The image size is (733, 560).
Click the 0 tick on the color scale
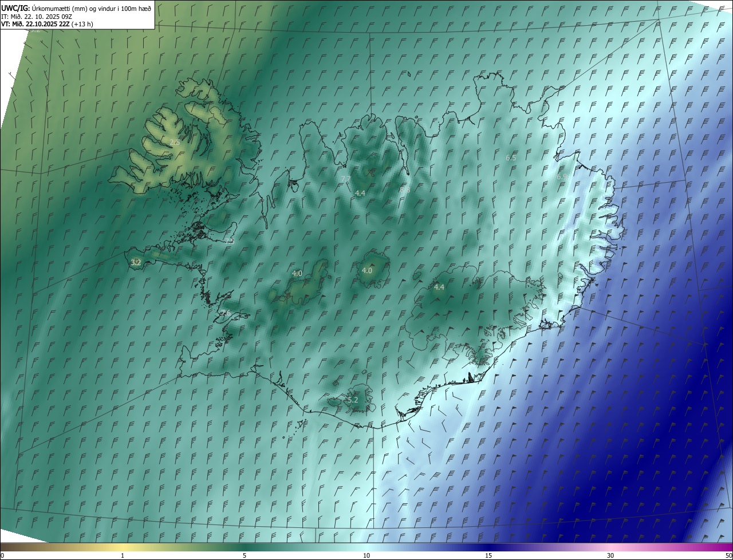click(2, 555)
